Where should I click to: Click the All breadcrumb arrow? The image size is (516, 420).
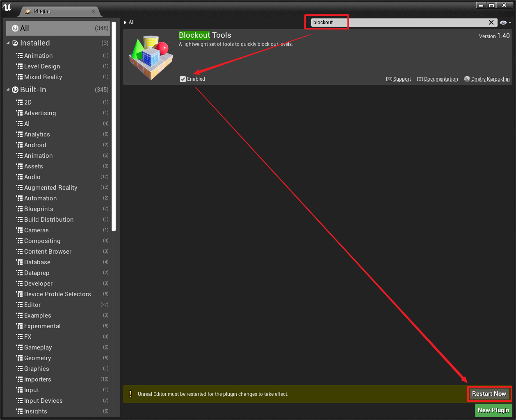point(125,23)
